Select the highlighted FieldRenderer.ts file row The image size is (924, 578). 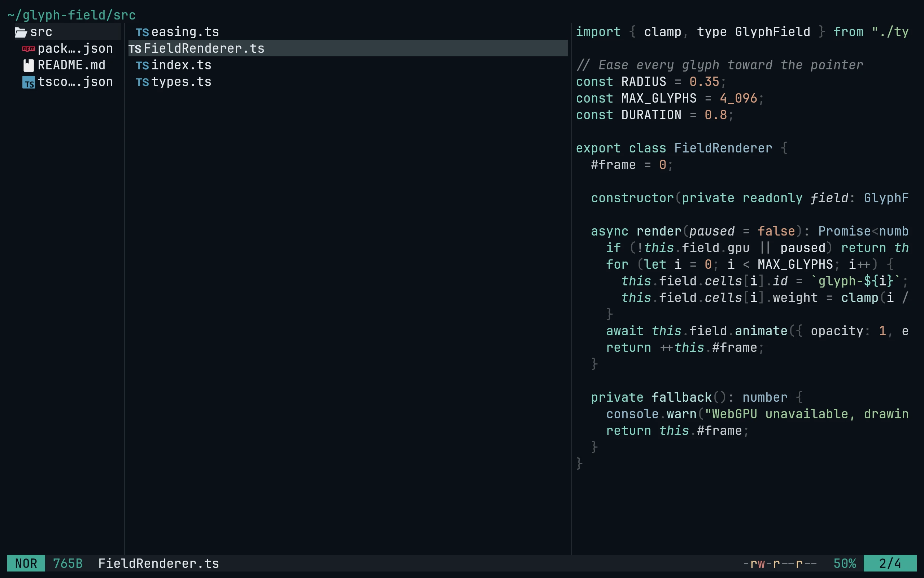[348, 48]
